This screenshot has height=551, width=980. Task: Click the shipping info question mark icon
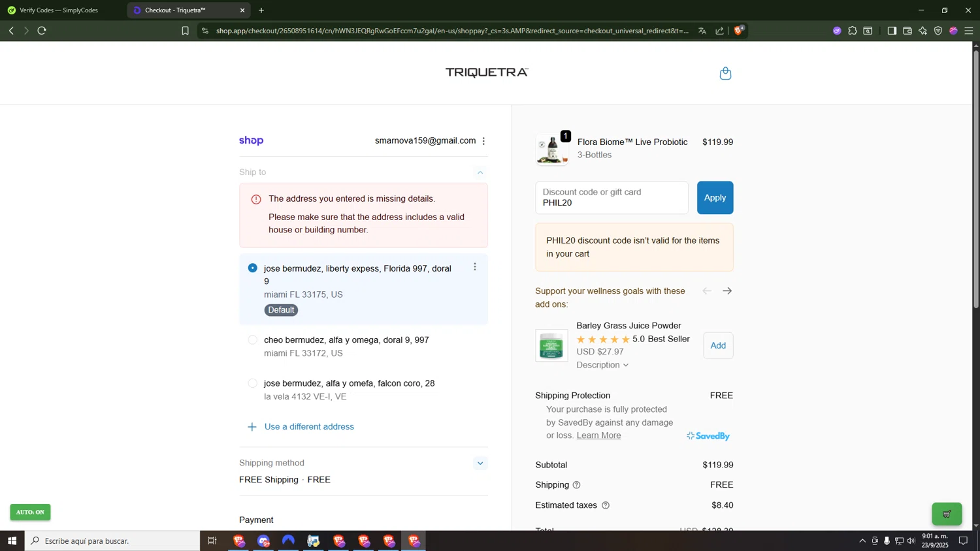pyautogui.click(x=576, y=485)
